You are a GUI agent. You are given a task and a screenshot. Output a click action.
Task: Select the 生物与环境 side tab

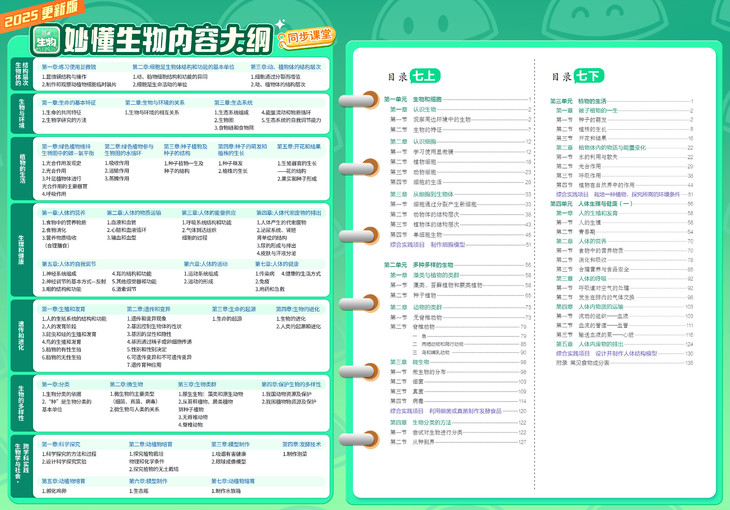21,114
